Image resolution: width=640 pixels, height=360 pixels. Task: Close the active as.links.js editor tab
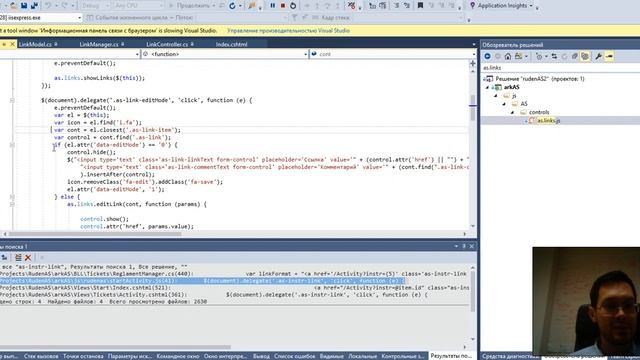[x=13, y=44]
